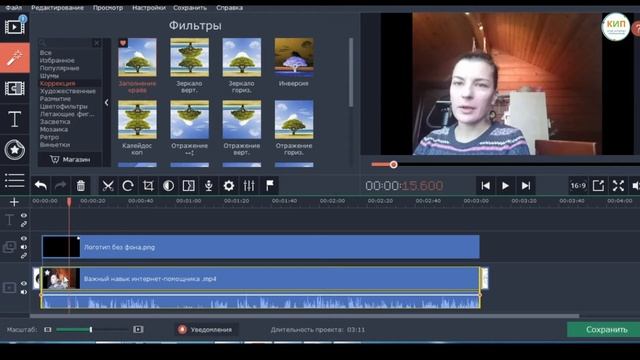This screenshot has height=360, width=640.
Task: Select the Логотип без фона.png clip
Action: pyautogui.click(x=261, y=247)
